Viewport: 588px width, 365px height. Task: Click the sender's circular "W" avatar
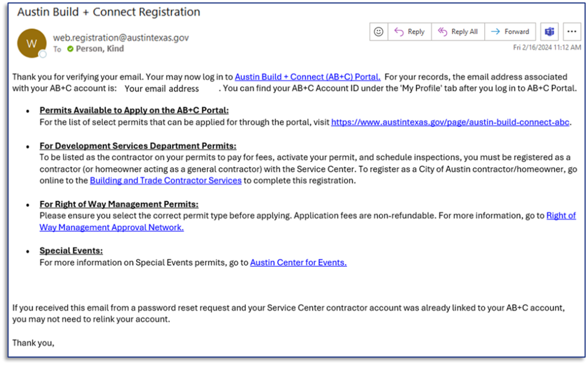pos(31,43)
